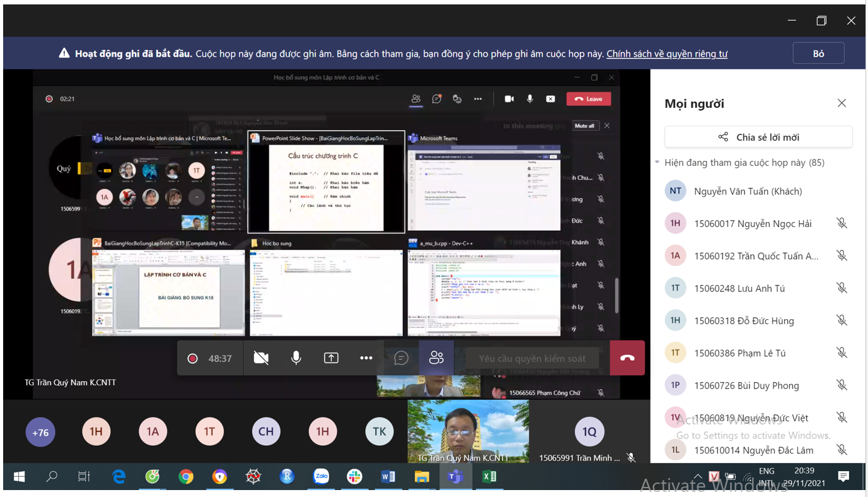Click TG Trần Quý Nam video thumbnail in strip
The height and width of the screenshot is (497, 868).
tap(468, 431)
